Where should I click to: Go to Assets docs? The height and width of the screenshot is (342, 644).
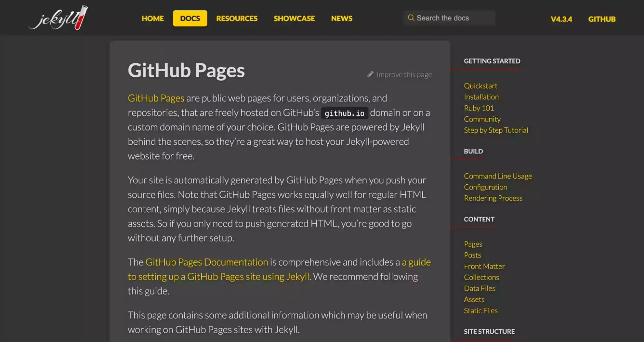click(474, 299)
